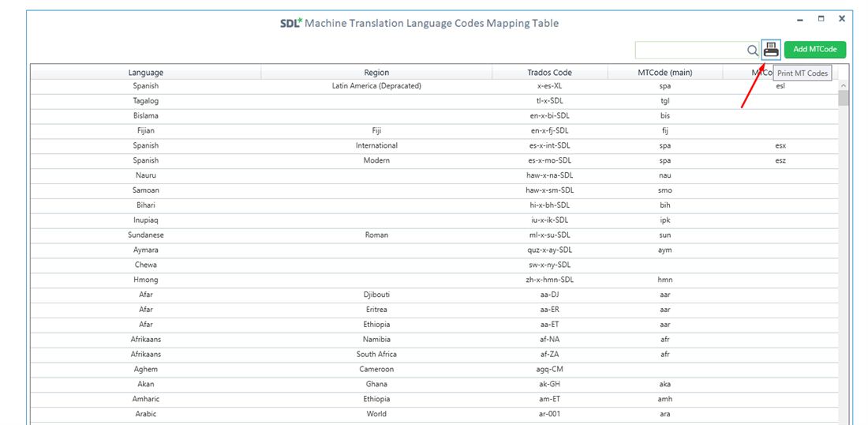Select the 'en-x-bi-SDL' code cell
The width and height of the screenshot is (868, 425).
point(550,116)
